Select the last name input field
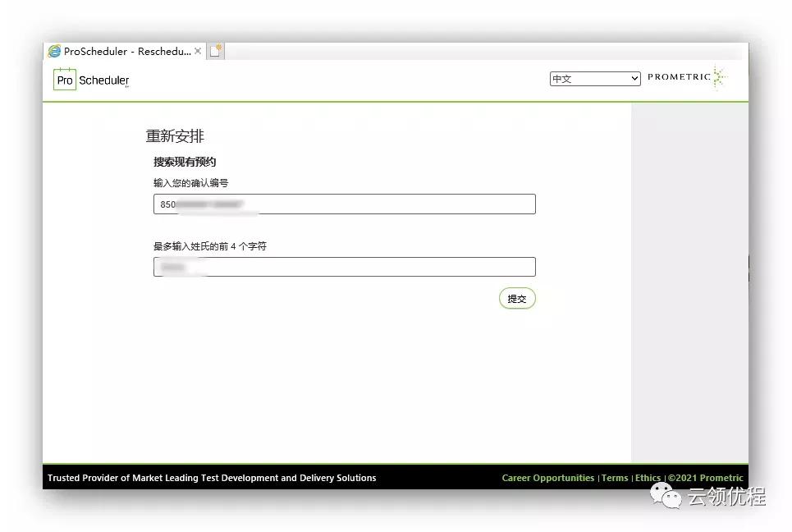The width and height of the screenshot is (792, 532). pyautogui.click(x=344, y=266)
